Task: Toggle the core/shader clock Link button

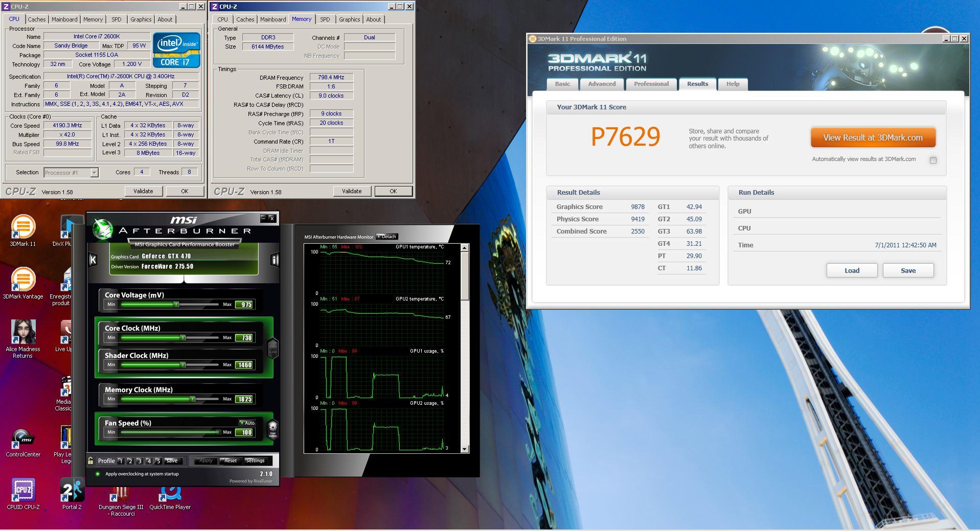Action: point(273,348)
